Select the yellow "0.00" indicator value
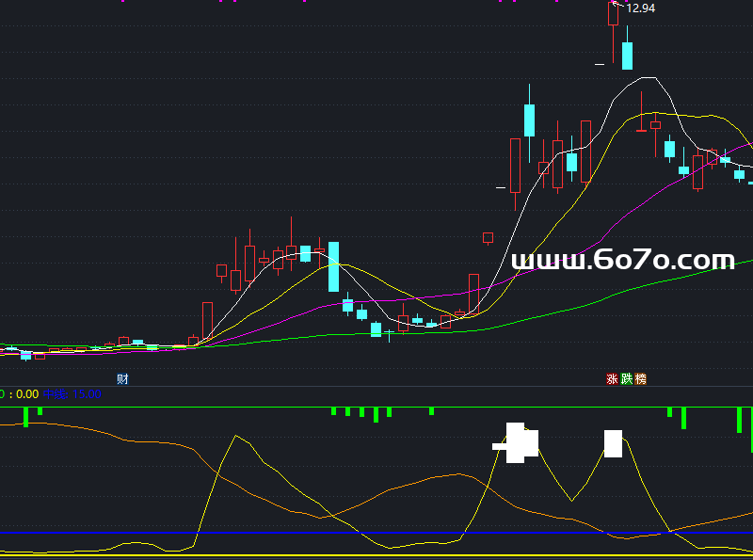Image resolution: width=753 pixels, height=560 pixels. coord(27,394)
